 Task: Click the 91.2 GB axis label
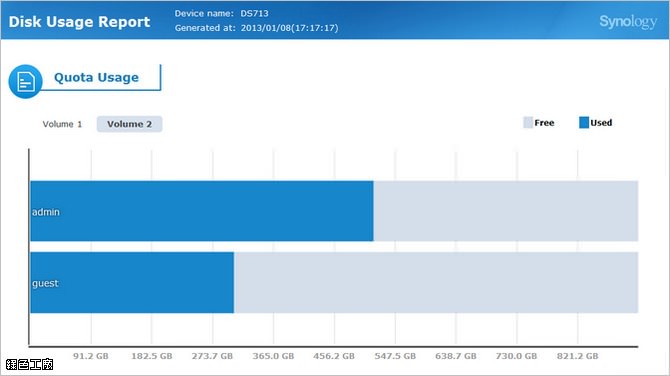coord(91,356)
